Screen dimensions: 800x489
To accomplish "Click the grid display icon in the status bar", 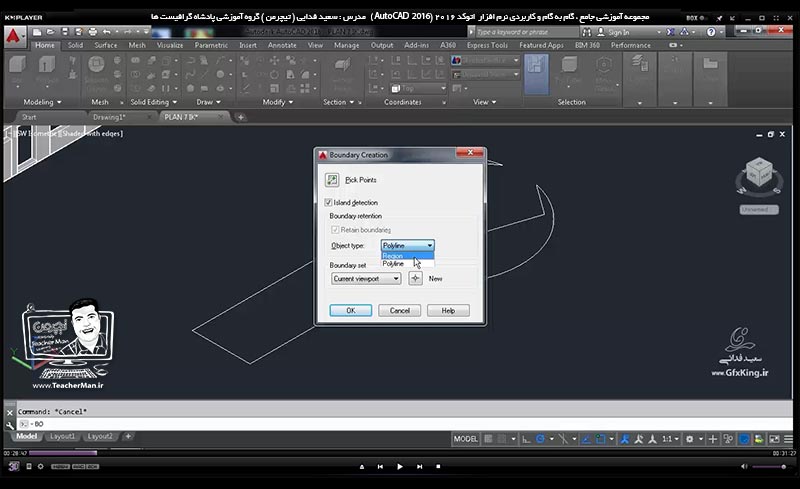I will tap(488, 439).
